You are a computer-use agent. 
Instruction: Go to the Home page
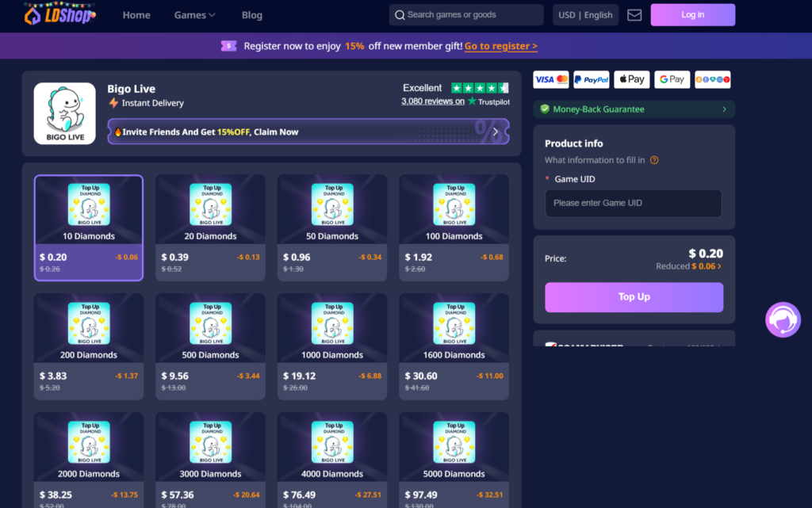click(136, 15)
